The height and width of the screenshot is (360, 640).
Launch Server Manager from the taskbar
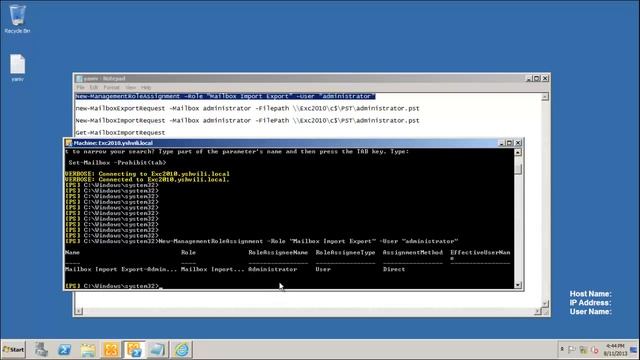point(41,350)
